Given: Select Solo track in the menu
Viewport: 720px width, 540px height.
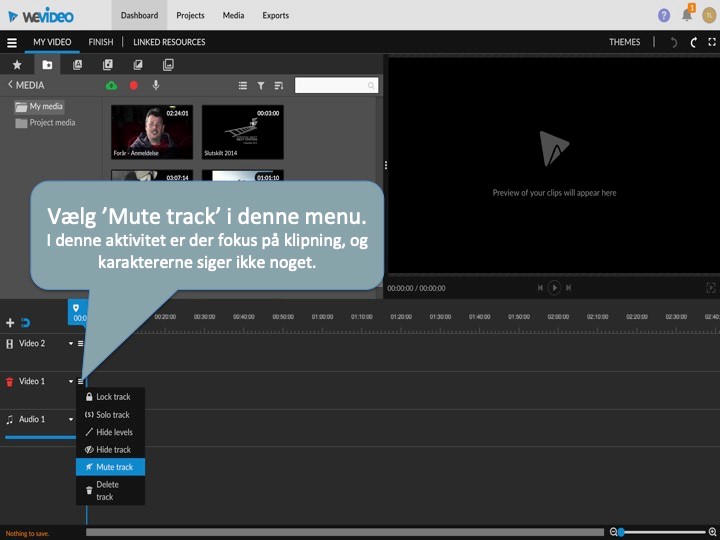Looking at the screenshot, I should tap(111, 415).
